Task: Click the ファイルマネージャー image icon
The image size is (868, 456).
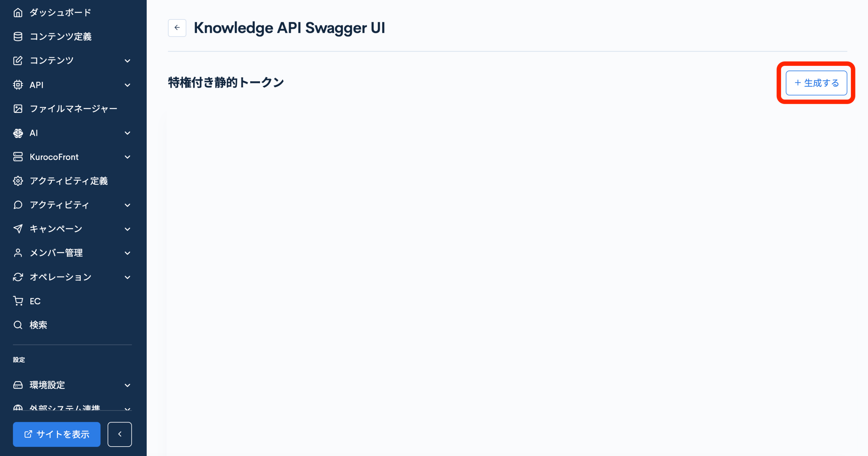Action: pyautogui.click(x=18, y=109)
